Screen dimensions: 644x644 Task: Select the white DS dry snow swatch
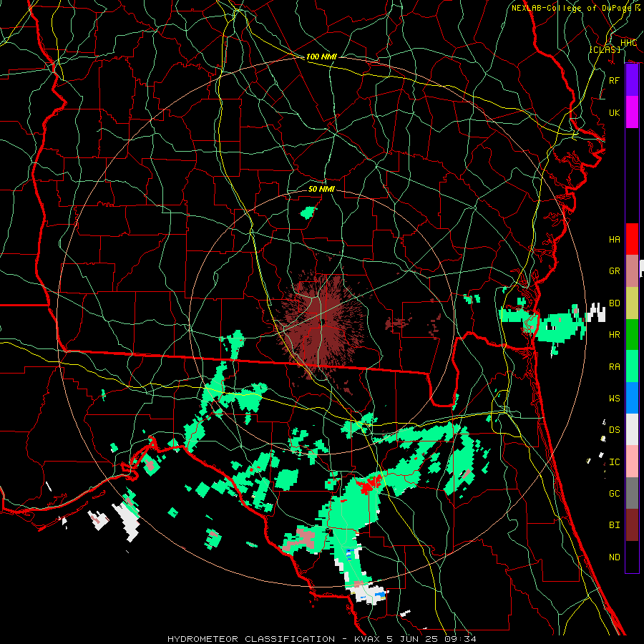click(632, 429)
